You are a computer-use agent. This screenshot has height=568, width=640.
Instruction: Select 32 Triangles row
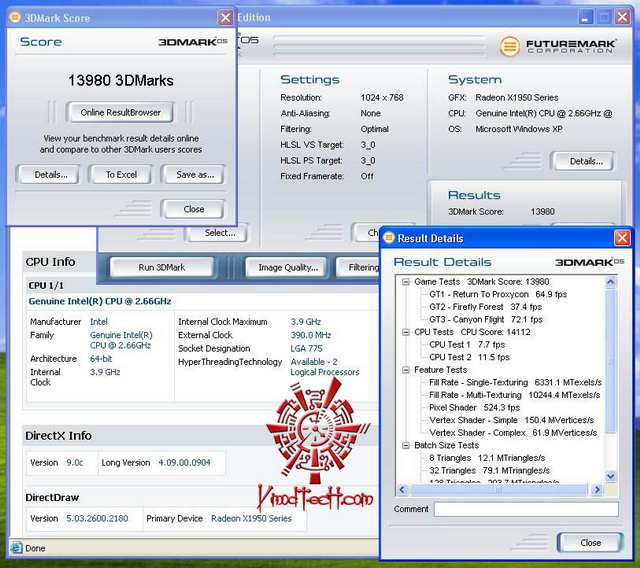(489, 471)
